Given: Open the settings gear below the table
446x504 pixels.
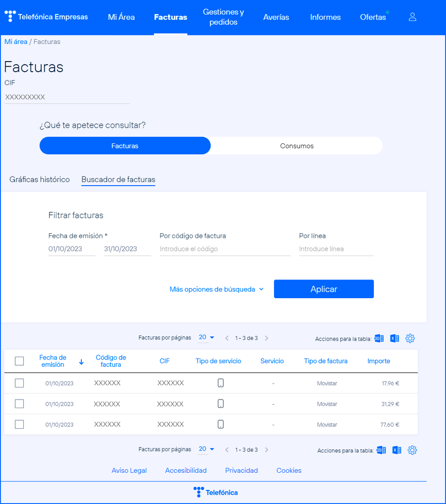Looking at the screenshot, I should coord(412,450).
